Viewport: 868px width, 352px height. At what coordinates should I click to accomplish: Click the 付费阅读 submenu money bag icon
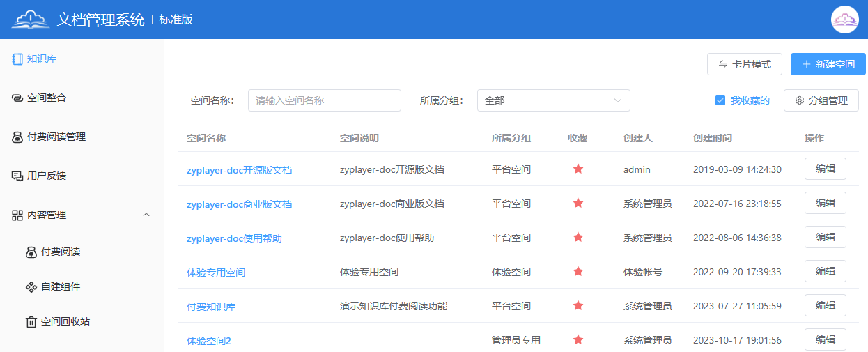point(31,252)
